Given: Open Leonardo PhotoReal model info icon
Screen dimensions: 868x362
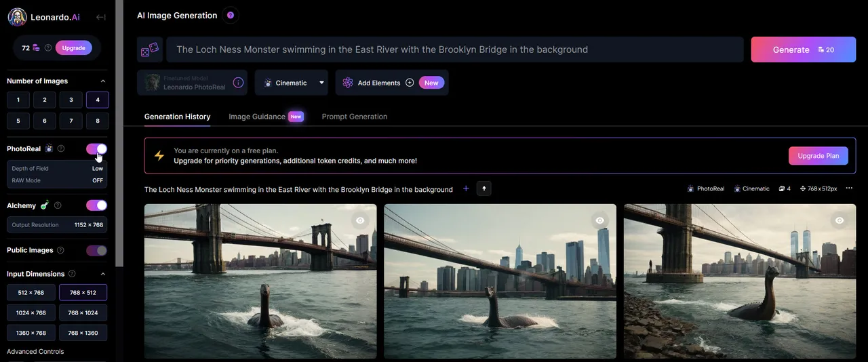Looking at the screenshot, I should click(x=238, y=83).
